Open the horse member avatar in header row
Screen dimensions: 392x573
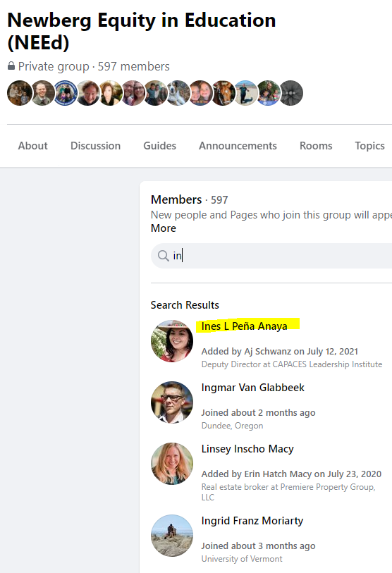(x=223, y=93)
